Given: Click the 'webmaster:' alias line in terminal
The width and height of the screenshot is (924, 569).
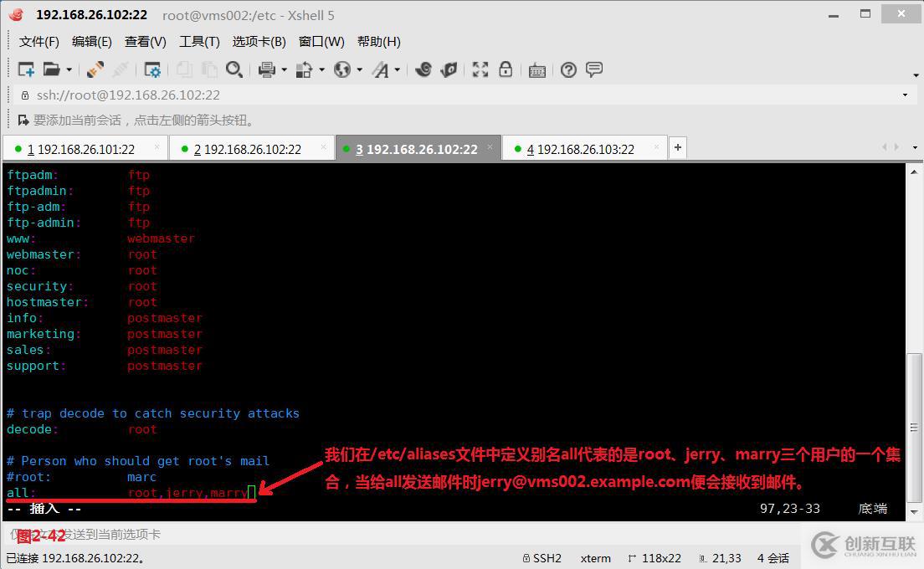Looking at the screenshot, I should [x=82, y=254].
